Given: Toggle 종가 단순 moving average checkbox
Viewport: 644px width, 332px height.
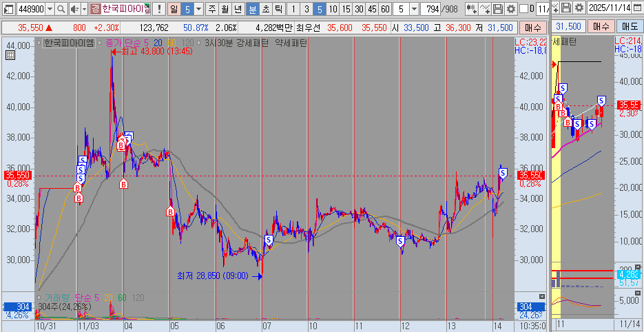Looking at the screenshot, I should click(x=100, y=42).
